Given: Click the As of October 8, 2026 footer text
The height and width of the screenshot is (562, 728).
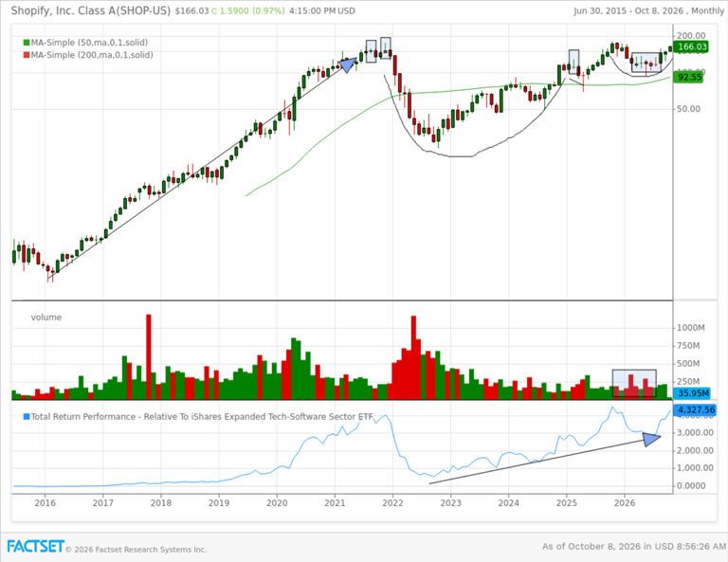Looking at the screenshot, I should [x=634, y=547].
